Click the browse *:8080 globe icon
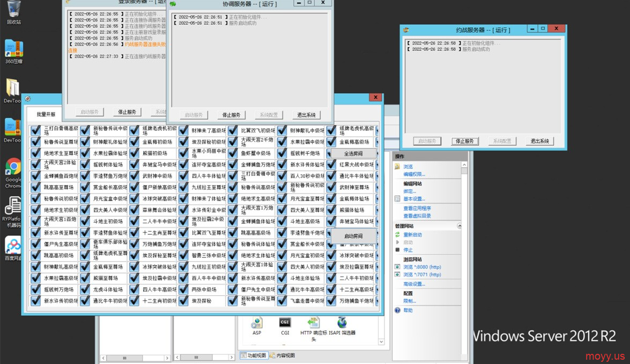 click(x=397, y=267)
